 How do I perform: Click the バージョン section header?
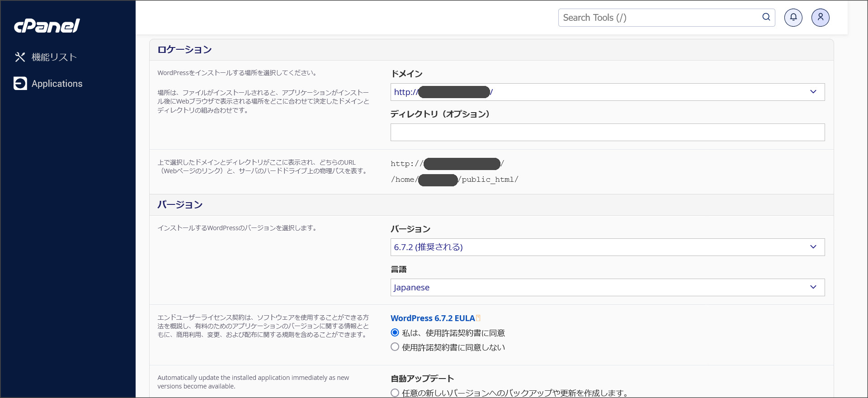point(180,205)
